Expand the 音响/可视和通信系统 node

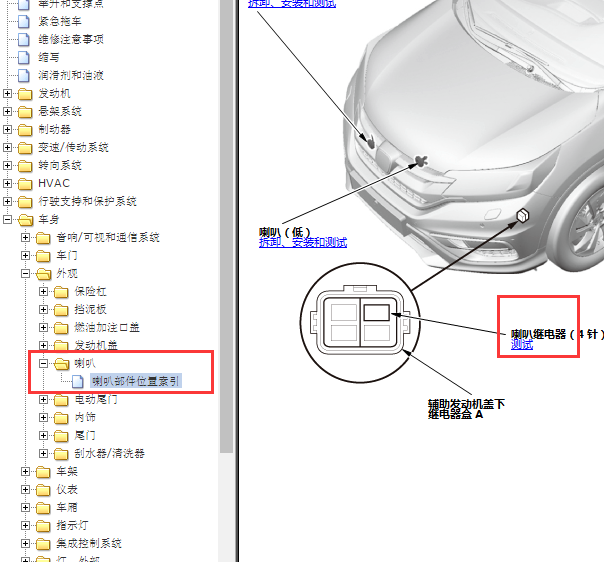coord(25,237)
